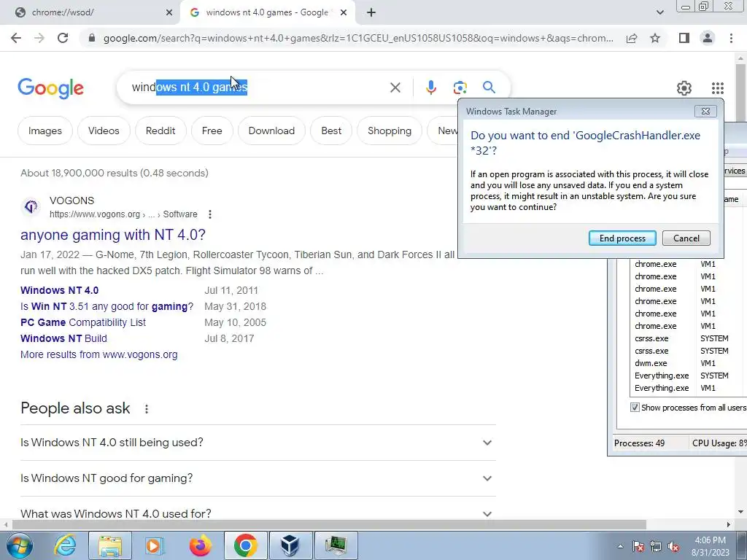Image resolution: width=747 pixels, height=560 pixels.
Task: Expand 'What was Windows NT 4.0 used for?'
Action: tap(258, 514)
